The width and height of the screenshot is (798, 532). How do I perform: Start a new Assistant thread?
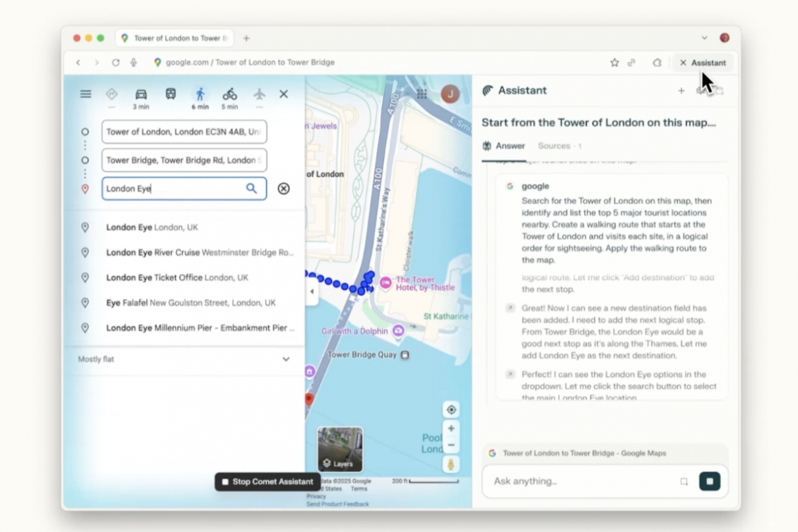coord(681,91)
